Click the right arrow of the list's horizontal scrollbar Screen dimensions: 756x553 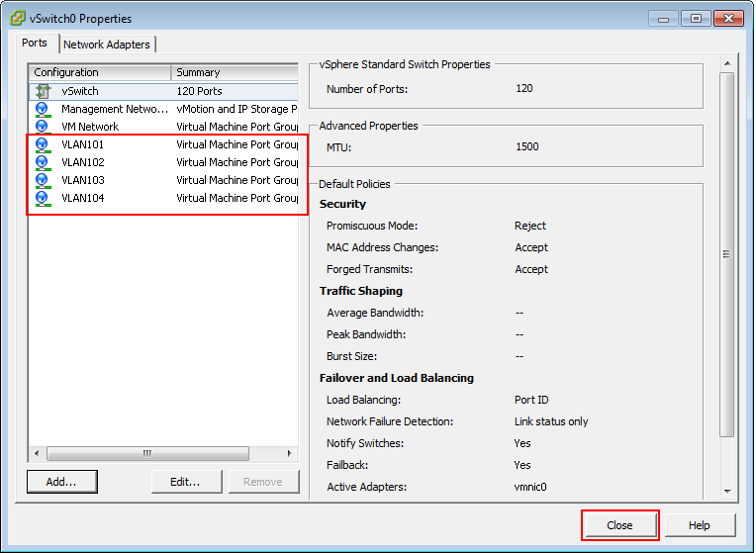click(289, 453)
